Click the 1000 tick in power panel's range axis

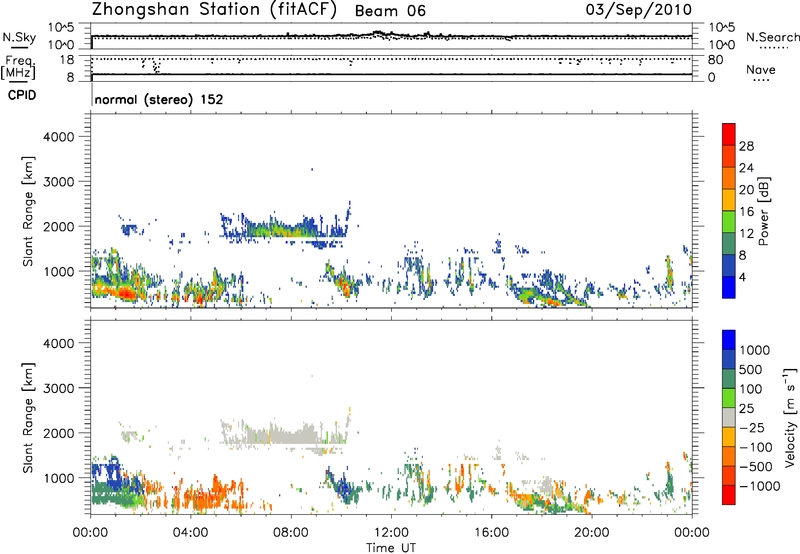pos(58,271)
